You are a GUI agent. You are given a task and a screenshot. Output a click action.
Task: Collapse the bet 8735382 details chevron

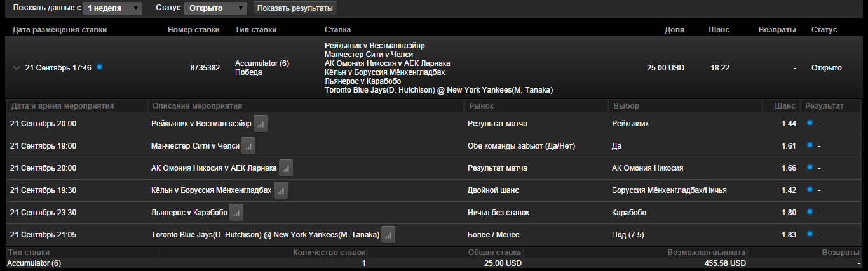[x=17, y=68]
